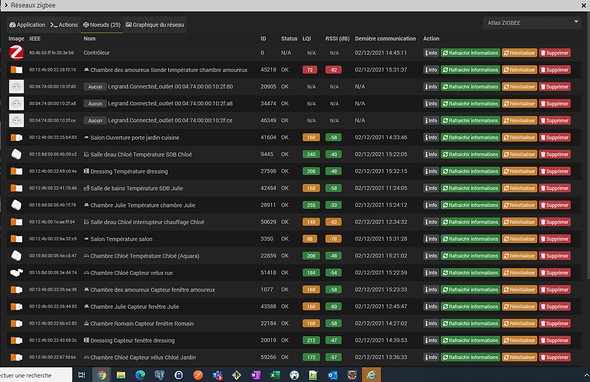This screenshot has width=590, height=382.
Task: Click the RSSI (dB) column header
Action: [337, 39]
